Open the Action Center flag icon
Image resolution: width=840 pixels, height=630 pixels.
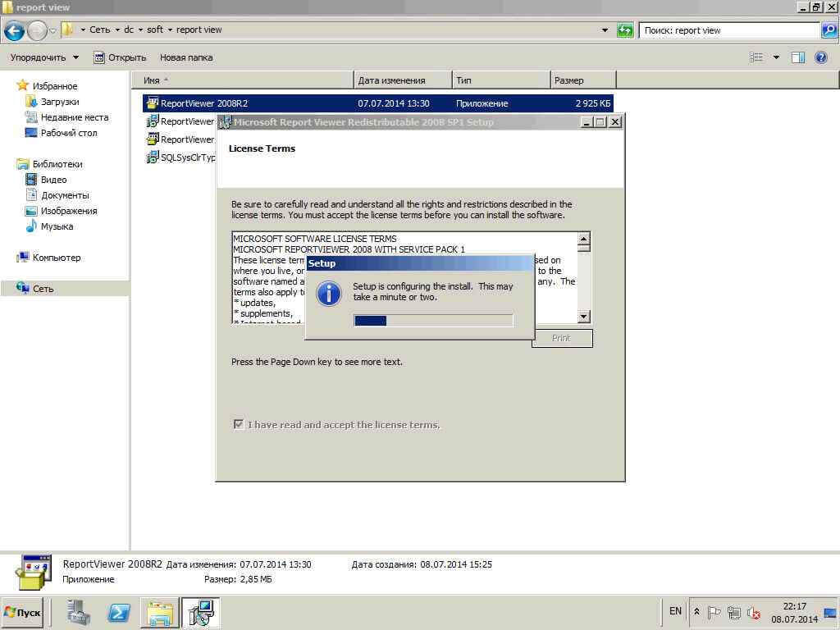click(x=714, y=612)
